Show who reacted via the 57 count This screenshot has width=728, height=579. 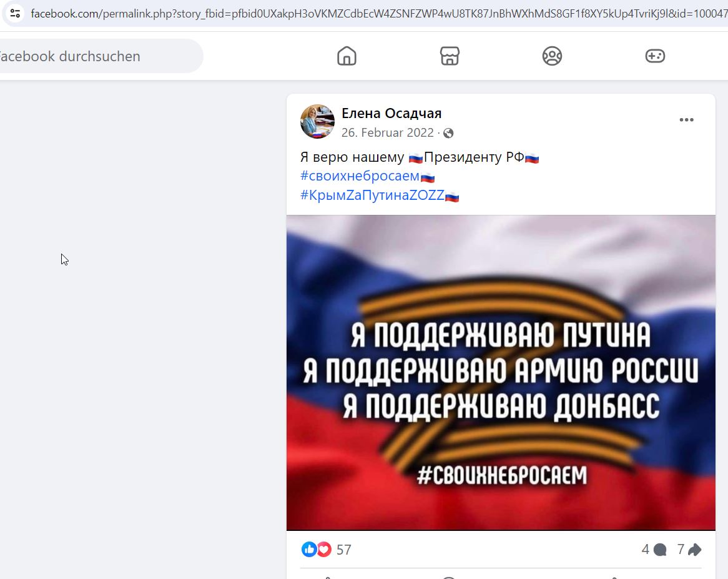click(343, 550)
